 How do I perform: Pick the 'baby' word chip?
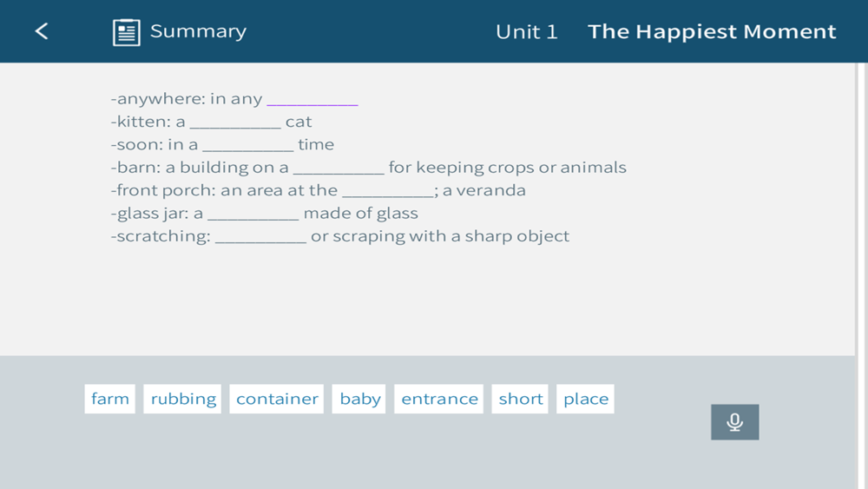click(359, 399)
